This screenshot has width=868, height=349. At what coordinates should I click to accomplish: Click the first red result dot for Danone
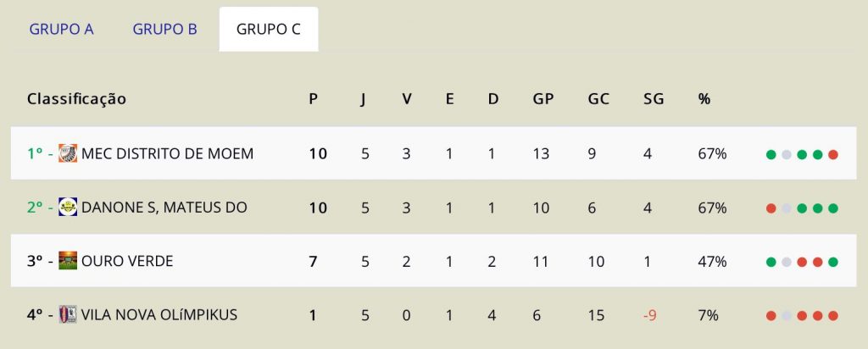tap(771, 208)
